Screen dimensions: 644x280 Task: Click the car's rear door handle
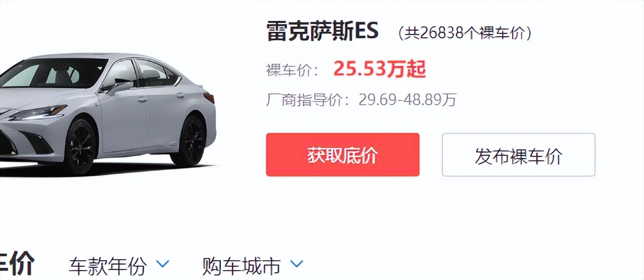pyautogui.click(x=181, y=95)
